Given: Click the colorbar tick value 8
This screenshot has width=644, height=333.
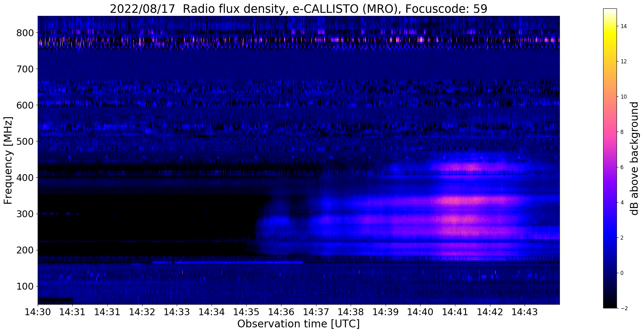Looking at the screenshot, I should click(x=622, y=132).
